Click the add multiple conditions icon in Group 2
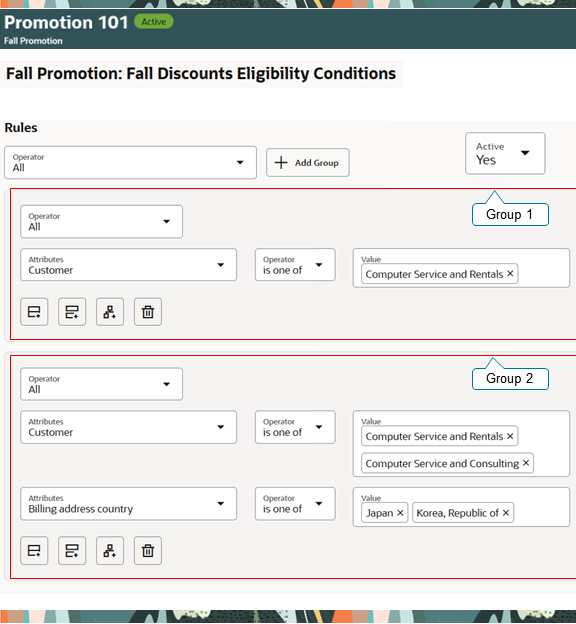576x624 pixels. point(72,551)
